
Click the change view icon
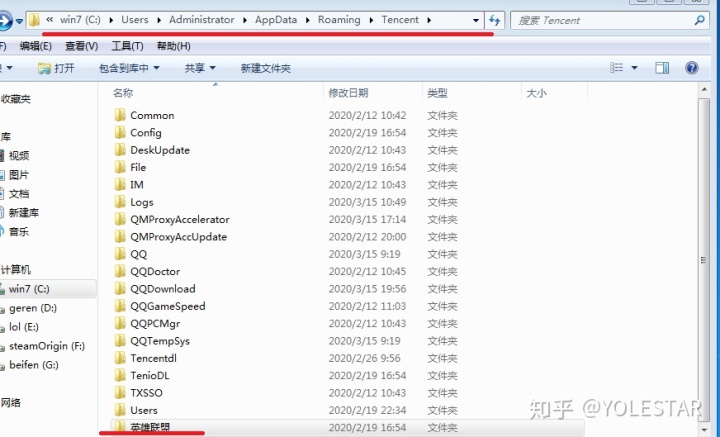(616, 68)
